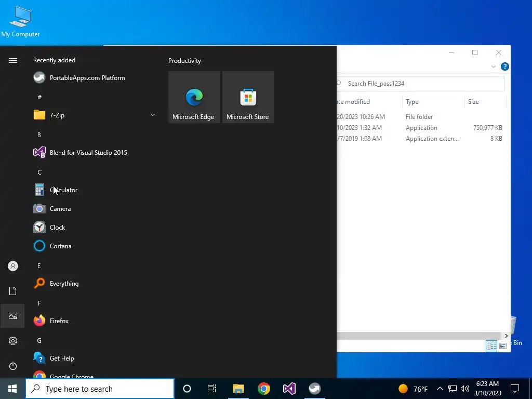Viewport: 532px width, 399px height.
Task: Open Settings gear in Start sidebar
Action: (13, 341)
